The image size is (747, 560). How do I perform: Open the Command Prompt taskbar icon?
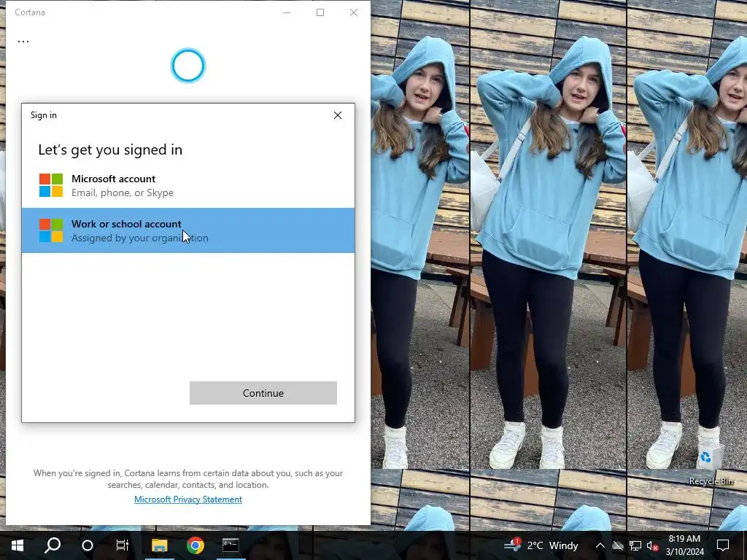pos(231,545)
